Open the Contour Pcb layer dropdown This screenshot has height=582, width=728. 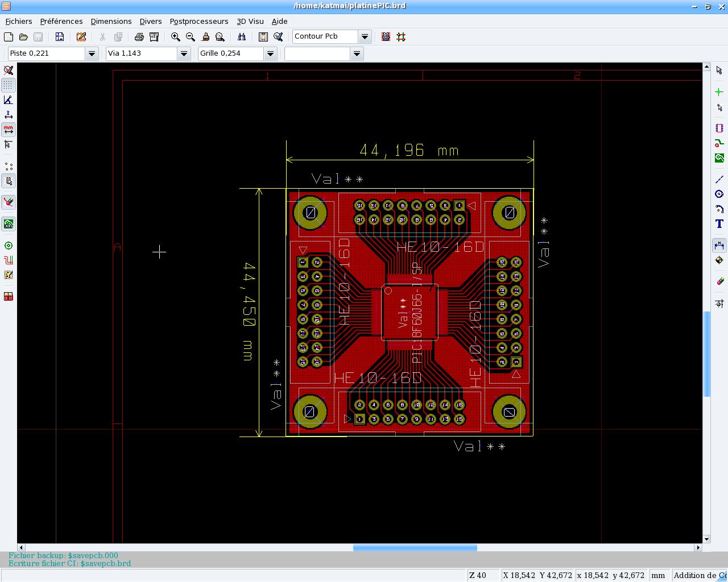365,36
